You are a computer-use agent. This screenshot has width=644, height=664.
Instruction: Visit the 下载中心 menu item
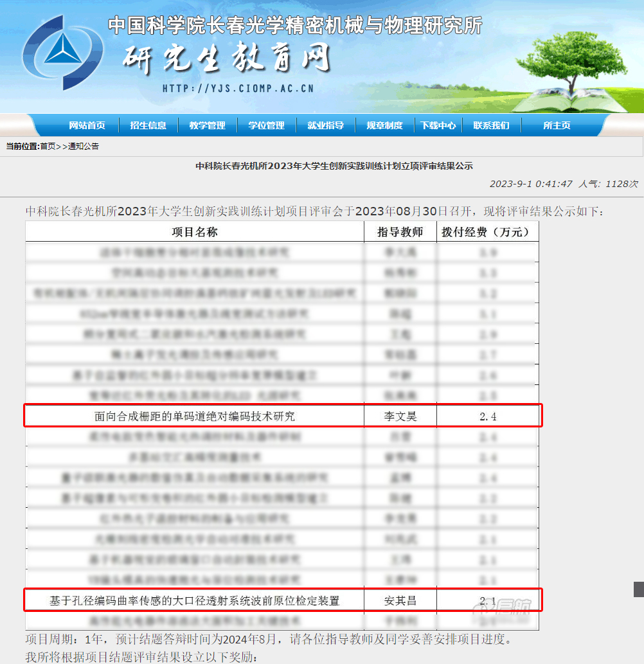pos(438,125)
